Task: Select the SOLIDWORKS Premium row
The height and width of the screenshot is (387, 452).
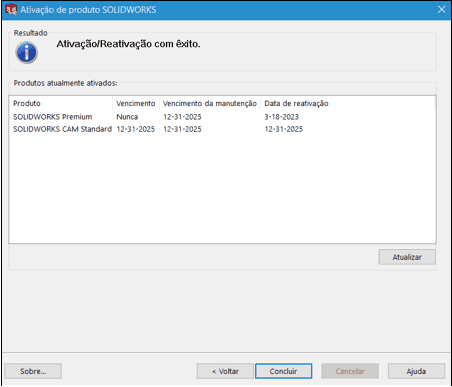Action: click(222, 117)
